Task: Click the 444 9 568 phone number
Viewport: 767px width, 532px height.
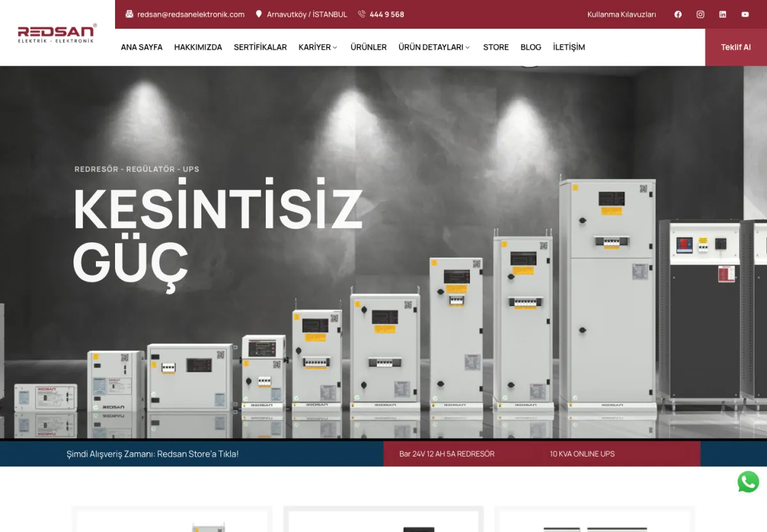Action: pyautogui.click(x=387, y=14)
